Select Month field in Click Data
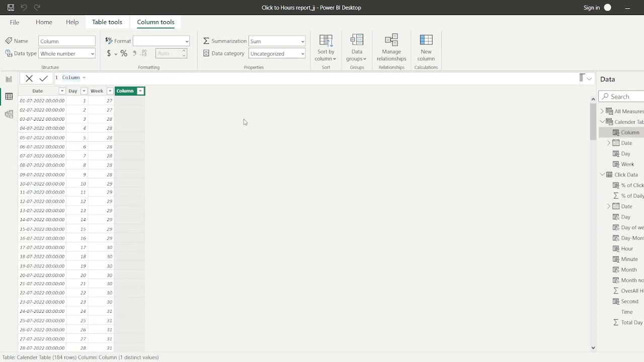644x362 pixels. (x=629, y=269)
